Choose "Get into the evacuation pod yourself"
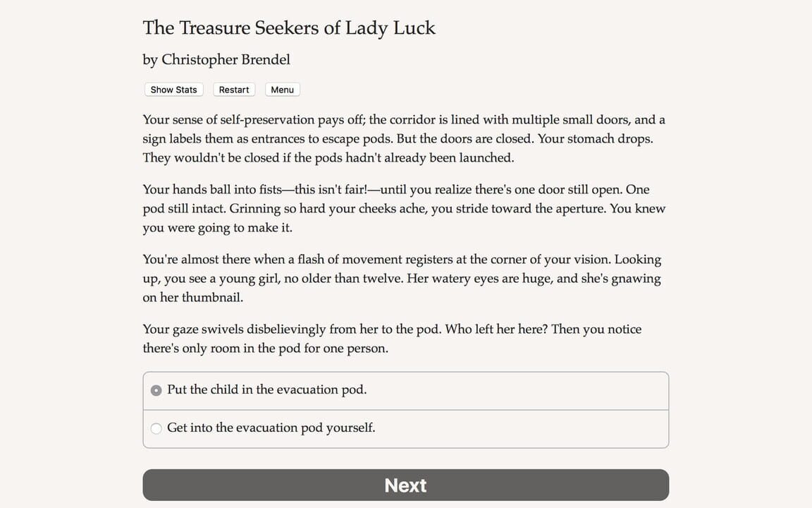This screenshot has height=508, width=812. coord(271,428)
